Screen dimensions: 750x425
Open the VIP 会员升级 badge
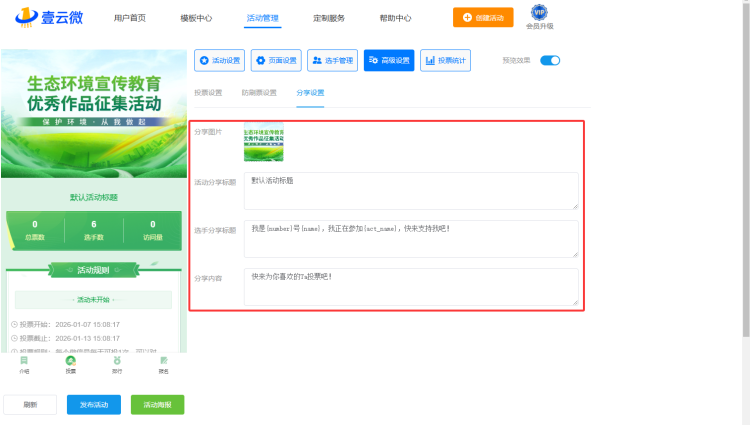click(539, 17)
